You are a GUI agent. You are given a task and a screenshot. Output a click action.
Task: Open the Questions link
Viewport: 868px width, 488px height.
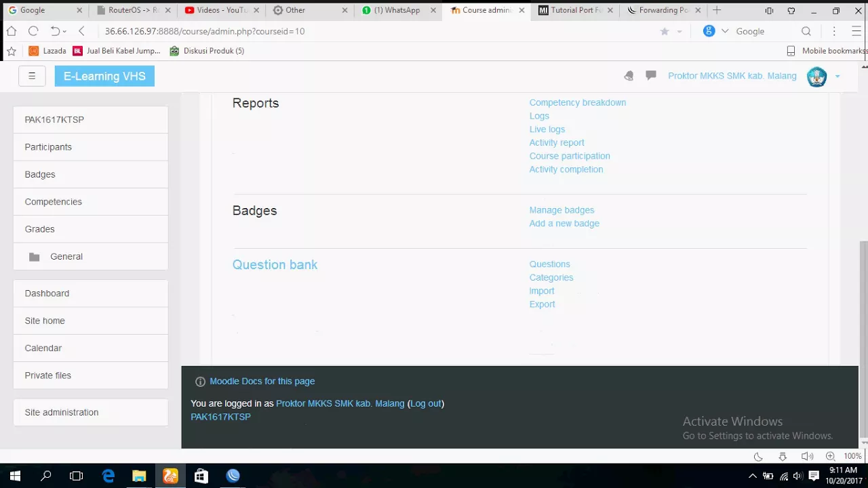coord(550,264)
